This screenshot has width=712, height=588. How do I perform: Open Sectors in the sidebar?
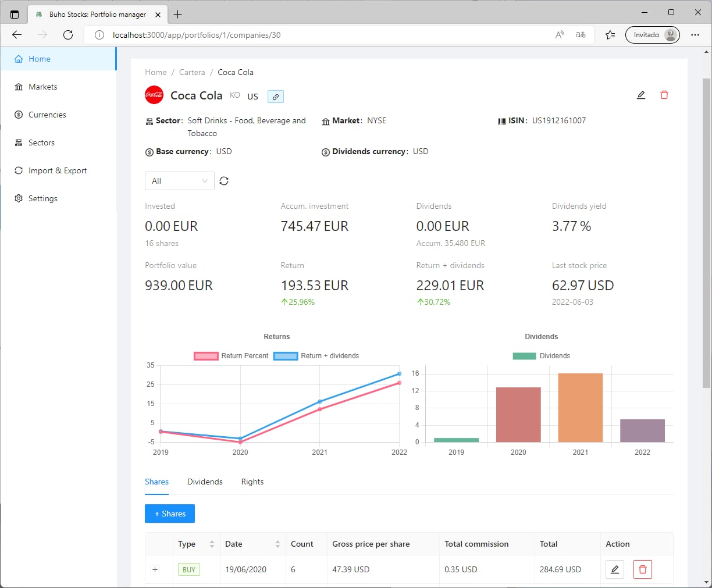(58, 142)
